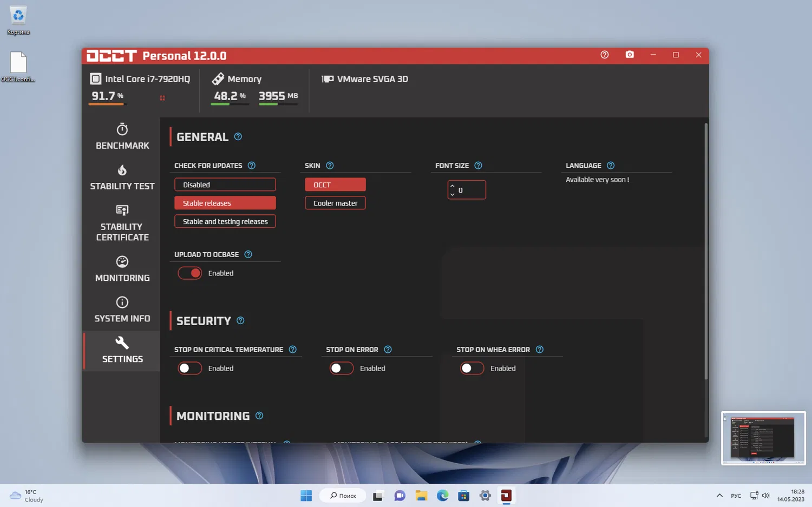Image resolution: width=812 pixels, height=507 pixels.
Task: Select the OCCT skin
Action: tap(335, 185)
